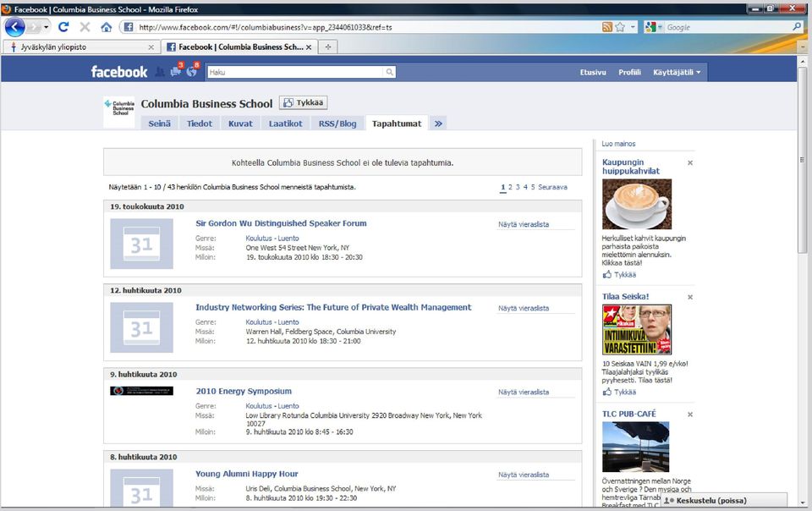Click the 2010 Energy Symposium banner image
Viewport: 812px width, 511px height.
coord(141,391)
